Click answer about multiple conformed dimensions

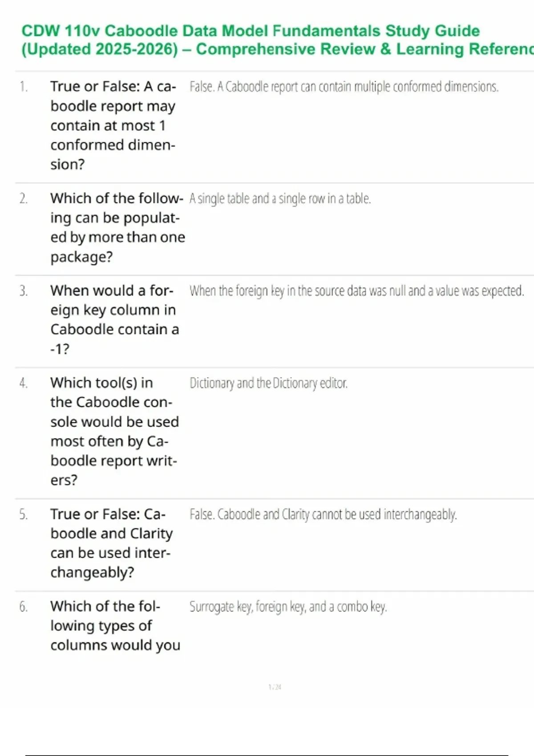tap(344, 87)
